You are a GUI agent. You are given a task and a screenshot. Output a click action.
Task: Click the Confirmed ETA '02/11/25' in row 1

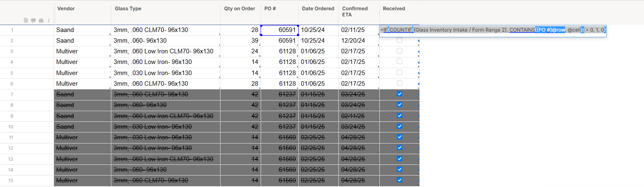click(x=359, y=30)
